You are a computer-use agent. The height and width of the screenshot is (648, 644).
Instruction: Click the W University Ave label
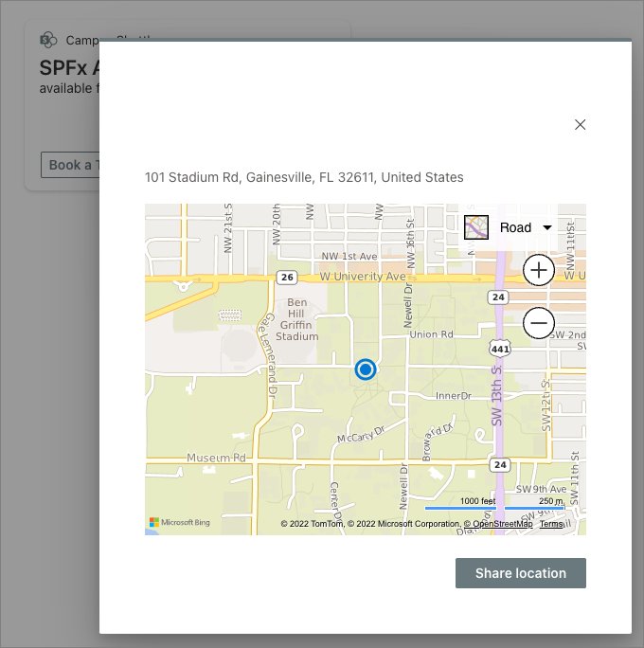363,277
